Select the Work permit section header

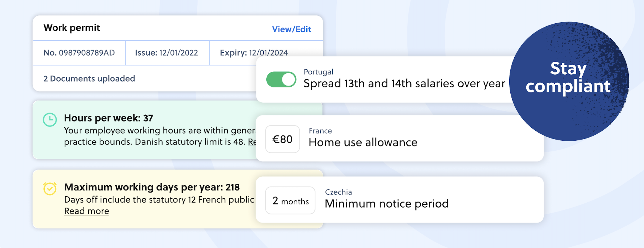(x=72, y=28)
